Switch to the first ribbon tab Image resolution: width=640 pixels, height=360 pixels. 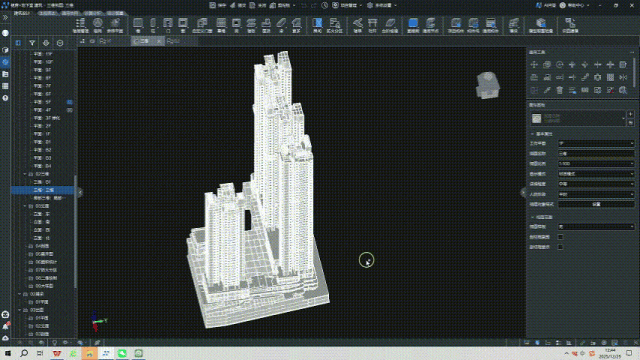(x=22, y=13)
